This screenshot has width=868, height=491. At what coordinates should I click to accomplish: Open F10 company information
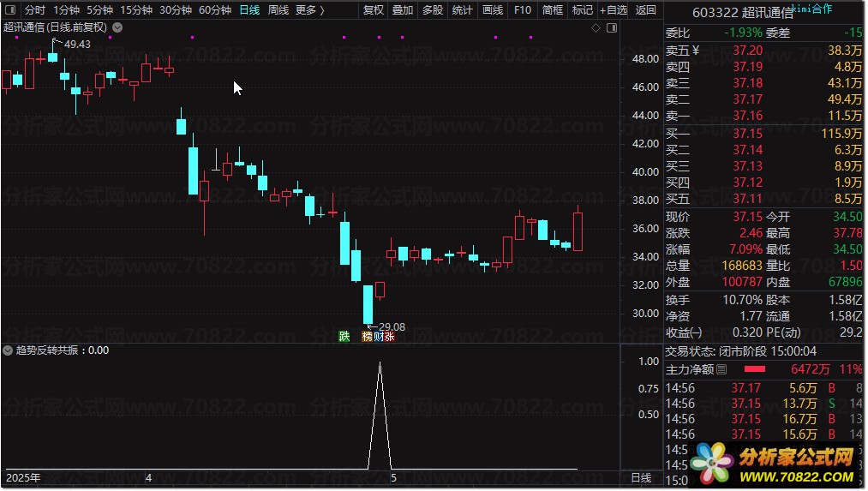522,10
